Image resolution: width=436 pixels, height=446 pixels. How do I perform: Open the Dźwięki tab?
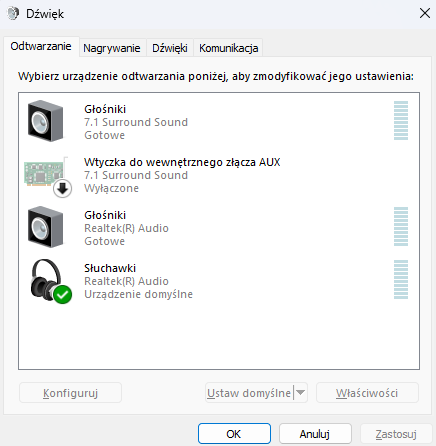pos(170,48)
